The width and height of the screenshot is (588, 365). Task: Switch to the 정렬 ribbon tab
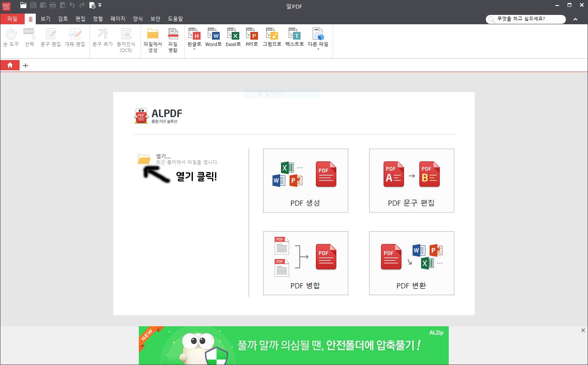click(x=98, y=19)
